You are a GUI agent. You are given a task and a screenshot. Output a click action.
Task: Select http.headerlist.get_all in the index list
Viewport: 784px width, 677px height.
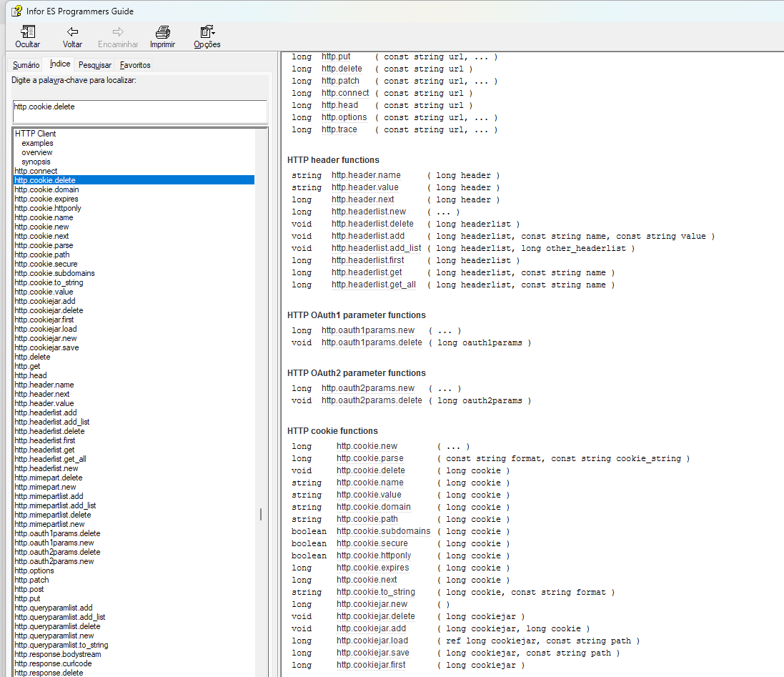tap(50, 459)
